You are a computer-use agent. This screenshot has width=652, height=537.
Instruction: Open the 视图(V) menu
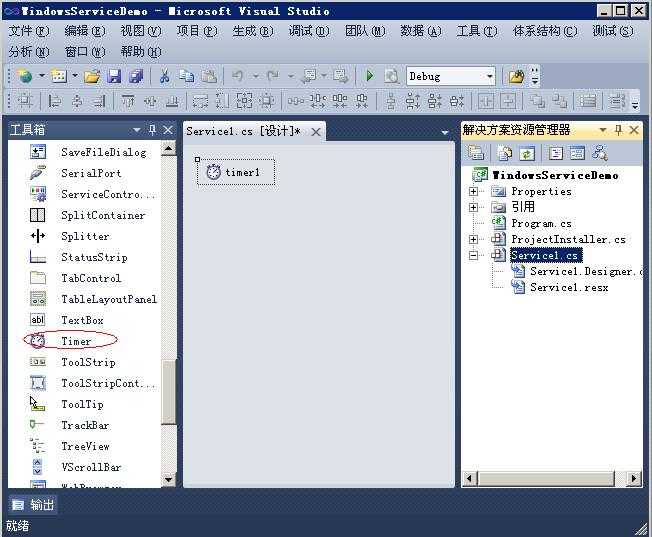tap(141, 31)
